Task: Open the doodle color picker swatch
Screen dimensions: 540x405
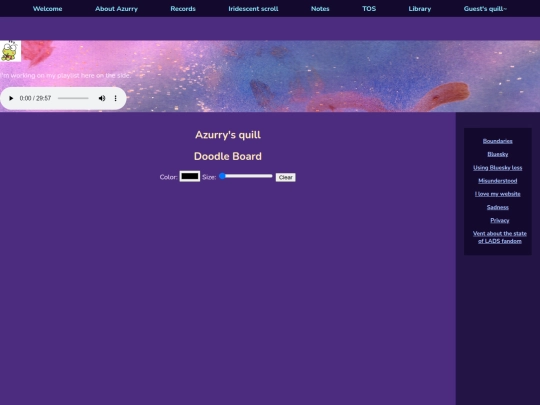Action: point(190,176)
